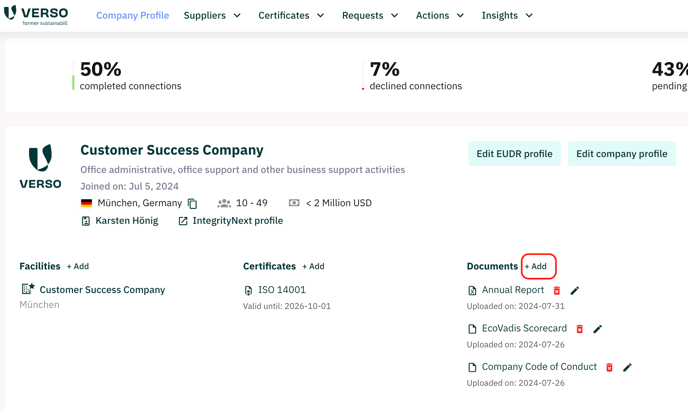Open the Insights navigation menu

pyautogui.click(x=507, y=15)
